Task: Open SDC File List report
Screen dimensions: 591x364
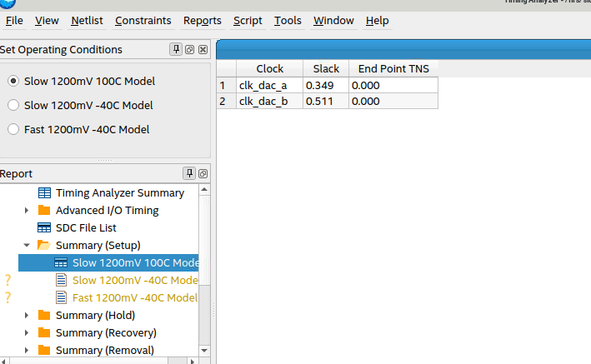Action: [x=86, y=227]
